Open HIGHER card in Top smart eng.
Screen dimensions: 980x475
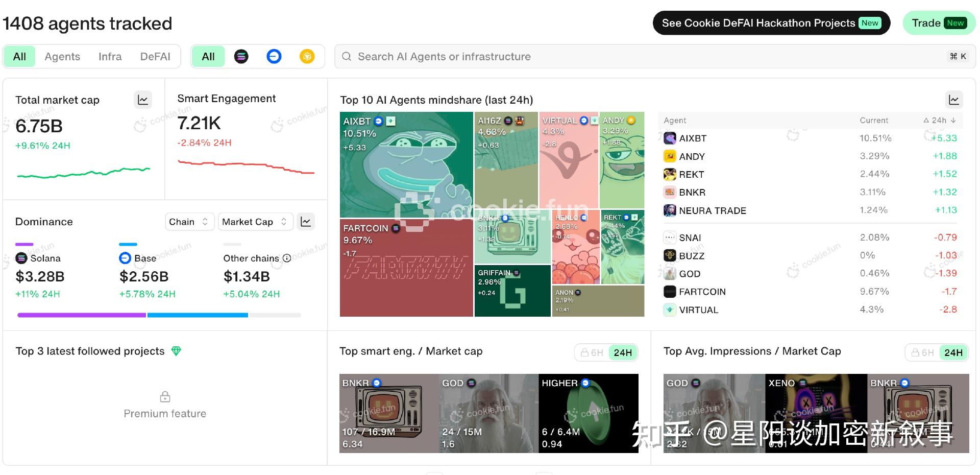pyautogui.click(x=589, y=413)
